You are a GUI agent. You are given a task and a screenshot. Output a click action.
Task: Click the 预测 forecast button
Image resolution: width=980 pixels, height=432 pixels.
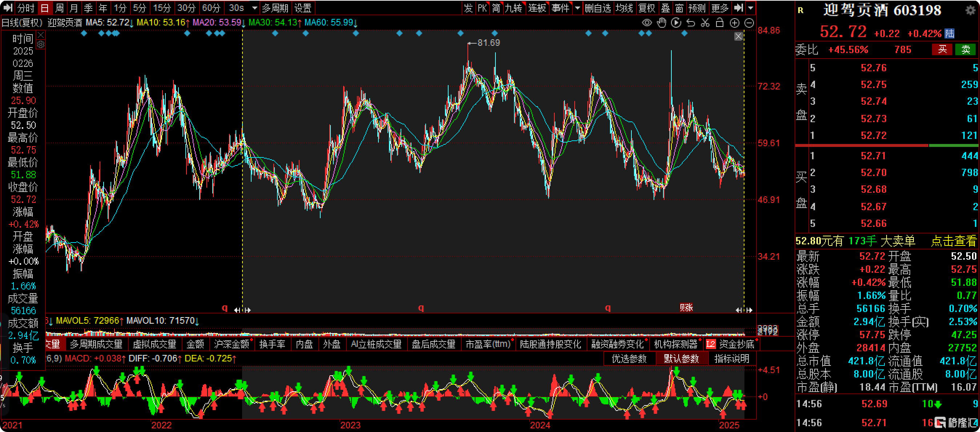697,8
